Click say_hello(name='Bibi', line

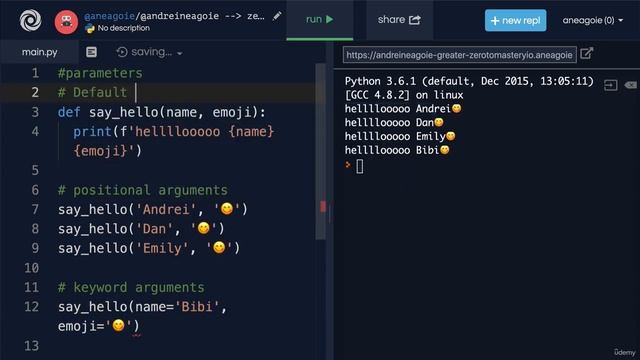tap(142, 307)
